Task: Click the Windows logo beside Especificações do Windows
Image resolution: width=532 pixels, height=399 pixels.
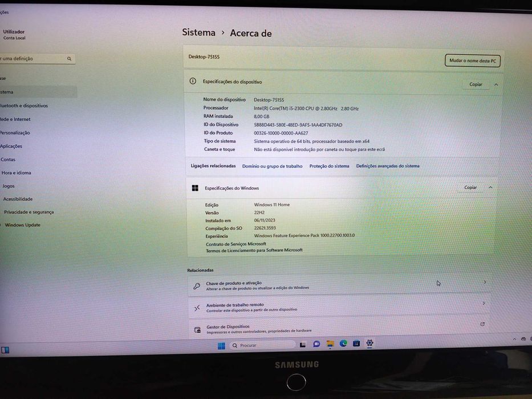Action: point(195,188)
